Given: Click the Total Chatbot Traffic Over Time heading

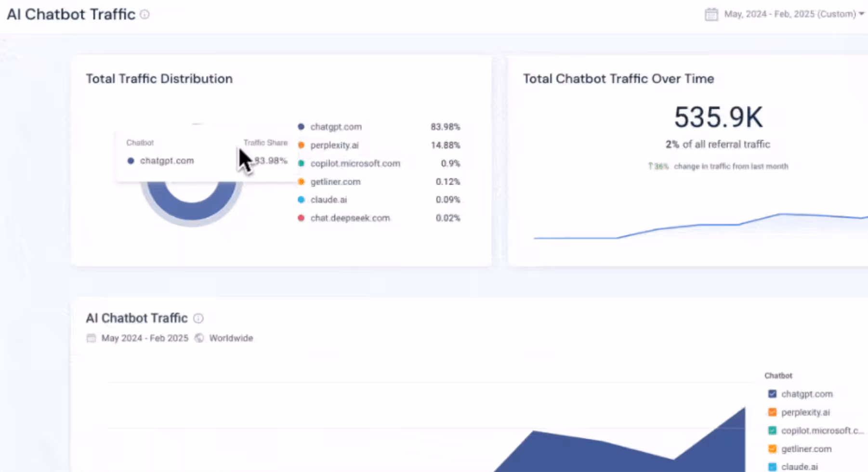Looking at the screenshot, I should (618, 79).
